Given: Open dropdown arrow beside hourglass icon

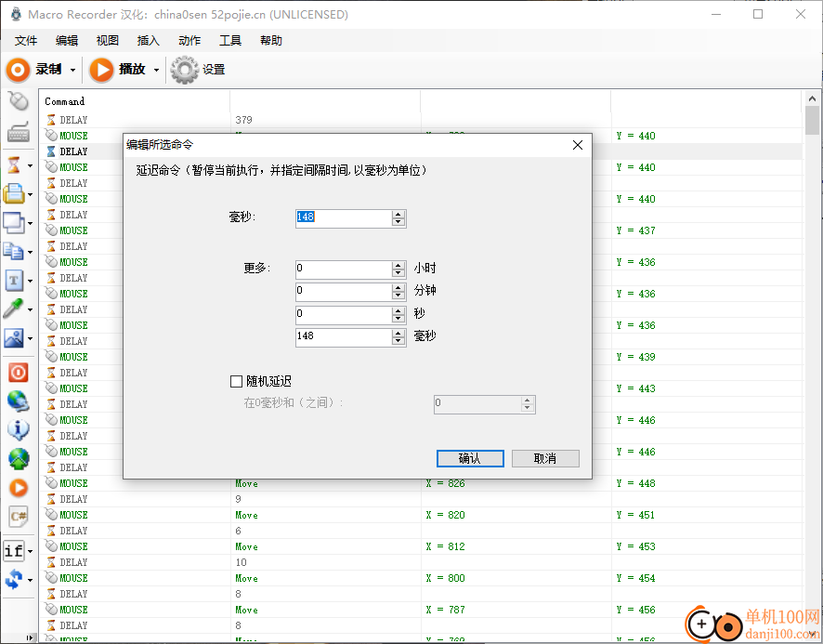Looking at the screenshot, I should tap(30, 166).
